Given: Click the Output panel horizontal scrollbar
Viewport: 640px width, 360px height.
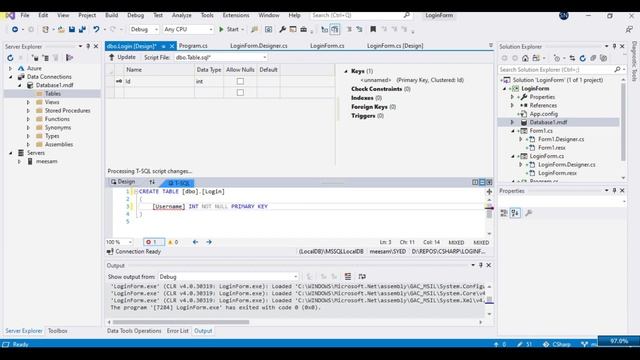Looking at the screenshot, I should click(x=181, y=322).
